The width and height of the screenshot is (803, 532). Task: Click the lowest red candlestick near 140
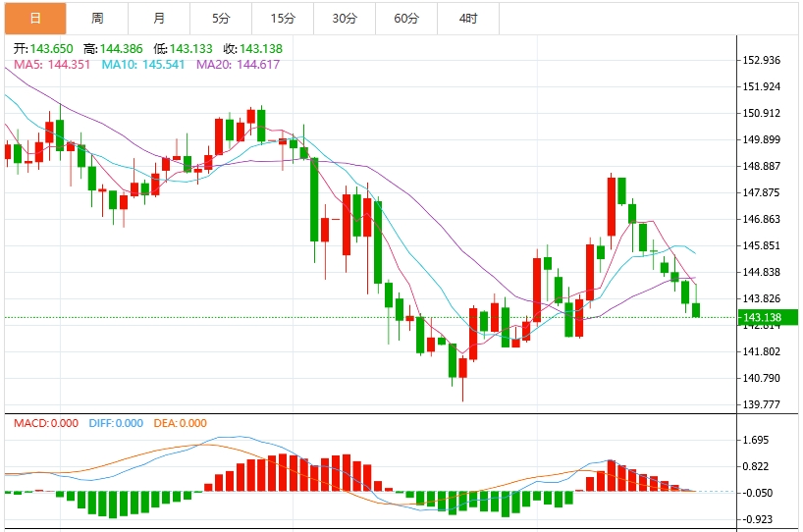(463, 368)
